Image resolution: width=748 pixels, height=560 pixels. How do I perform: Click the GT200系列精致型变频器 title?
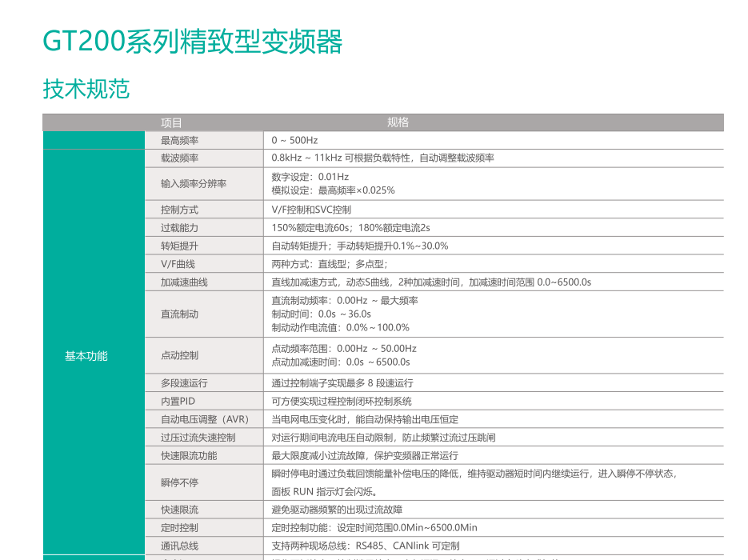click(x=193, y=42)
